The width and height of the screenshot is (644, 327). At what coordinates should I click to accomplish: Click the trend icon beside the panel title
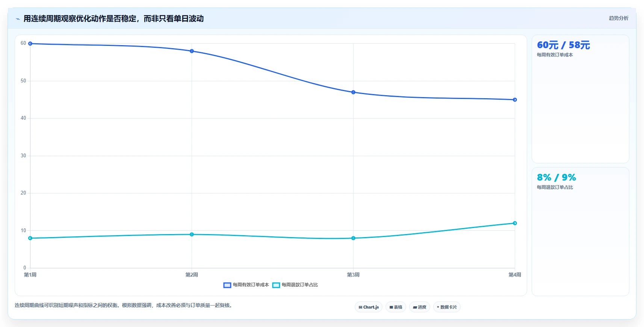18,19
